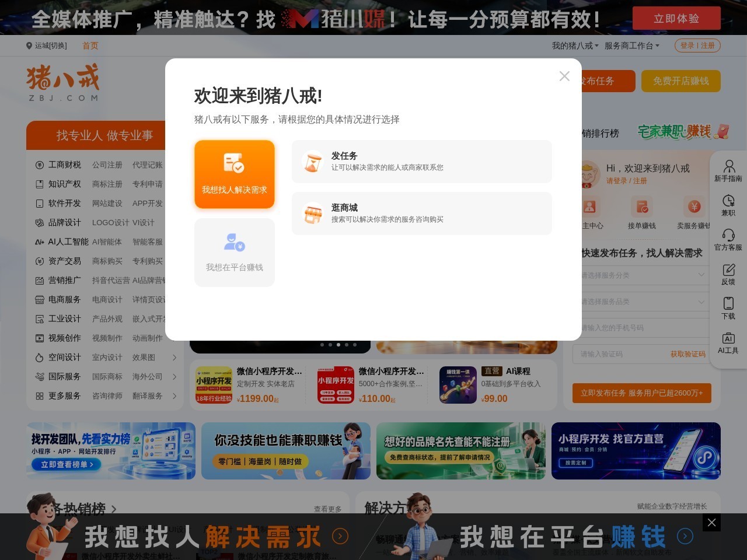Dismiss the bottom banner with its X
The height and width of the screenshot is (560, 747).
[x=711, y=522]
